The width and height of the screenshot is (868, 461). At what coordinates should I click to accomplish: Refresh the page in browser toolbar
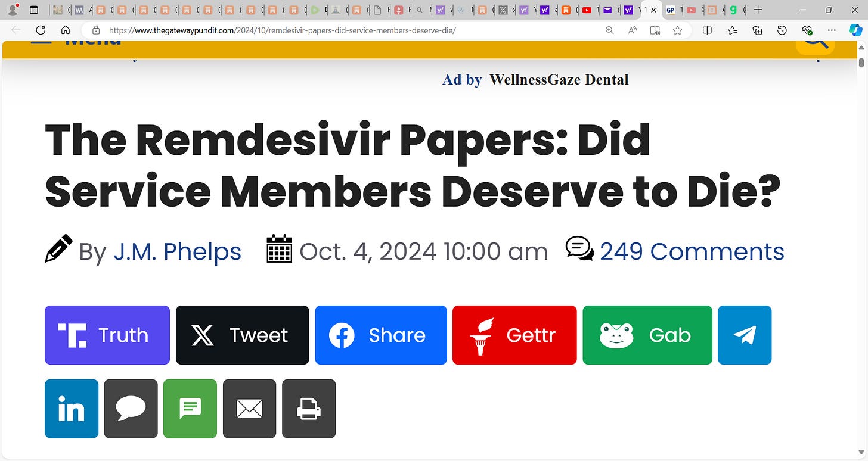point(41,30)
